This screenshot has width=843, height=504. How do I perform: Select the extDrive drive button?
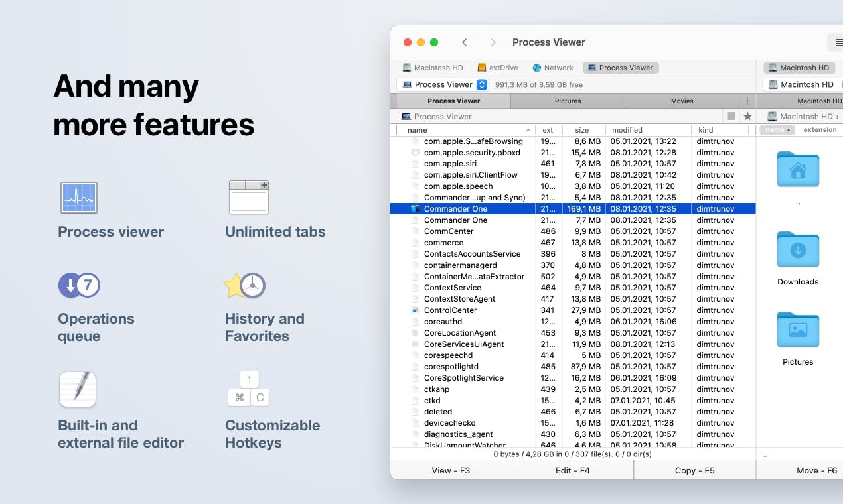[498, 68]
